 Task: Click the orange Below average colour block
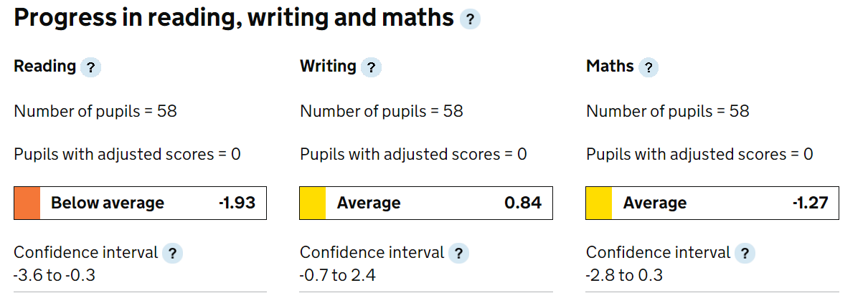[27, 203]
